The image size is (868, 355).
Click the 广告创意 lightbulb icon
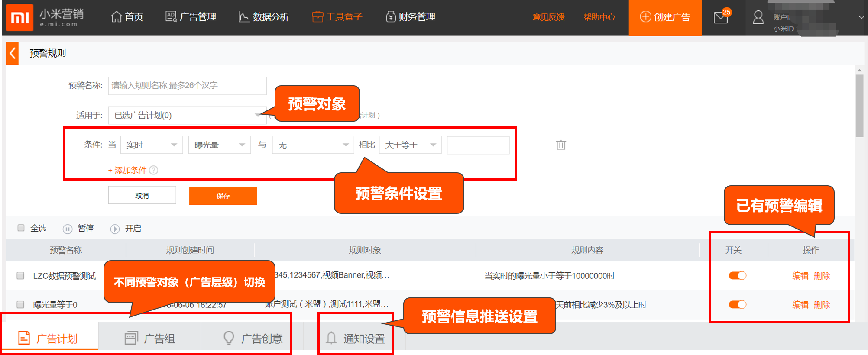point(229,338)
